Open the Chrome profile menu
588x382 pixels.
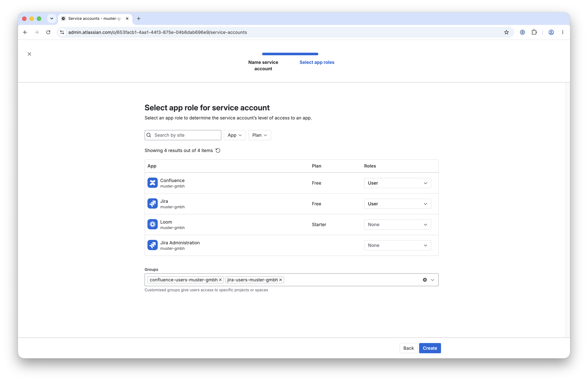pos(551,32)
